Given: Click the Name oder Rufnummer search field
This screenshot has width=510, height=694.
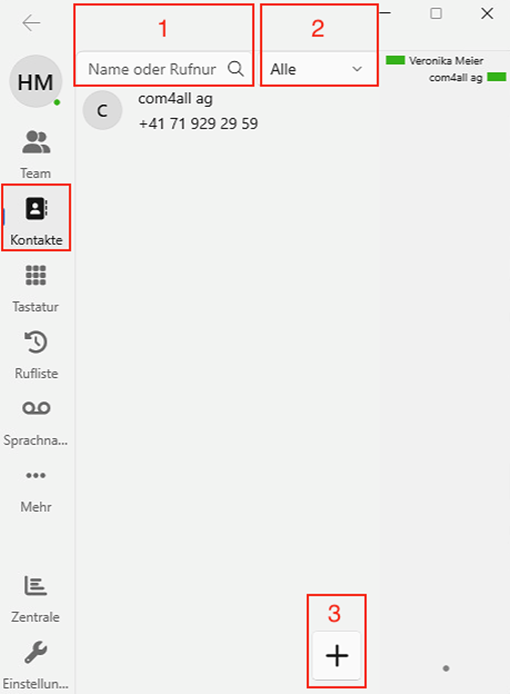Looking at the screenshot, I should tap(163, 69).
